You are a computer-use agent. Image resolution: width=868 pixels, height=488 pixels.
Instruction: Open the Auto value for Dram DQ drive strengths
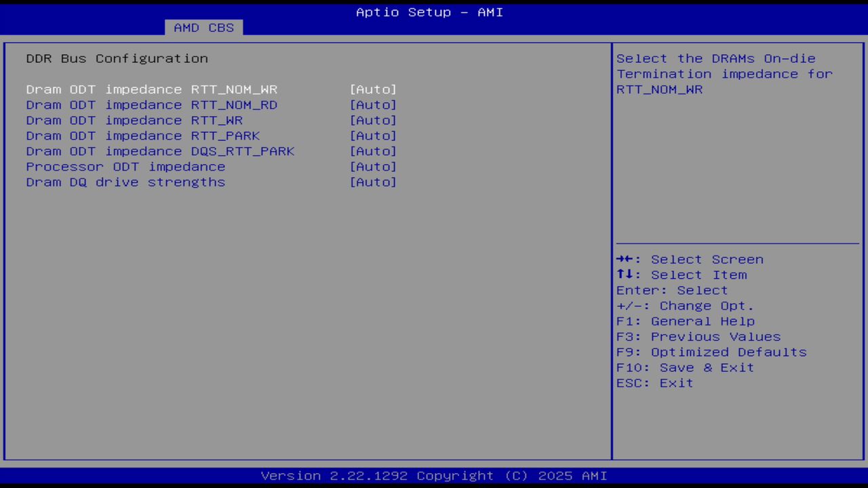click(x=373, y=182)
